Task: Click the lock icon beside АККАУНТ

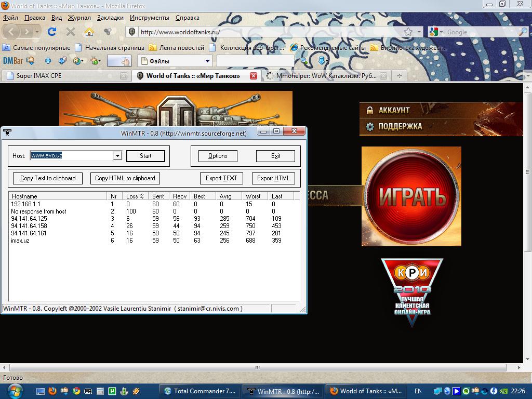Action: (370, 110)
